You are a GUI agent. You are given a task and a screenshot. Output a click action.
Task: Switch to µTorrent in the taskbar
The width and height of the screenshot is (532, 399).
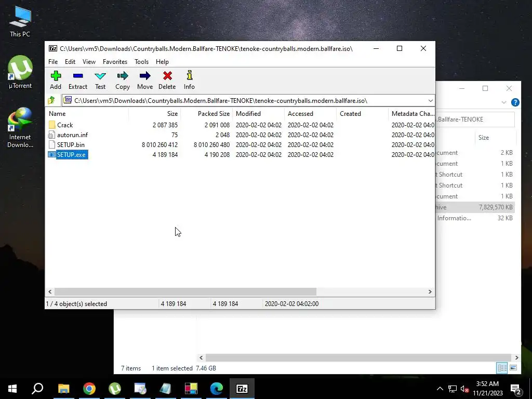[x=115, y=389]
